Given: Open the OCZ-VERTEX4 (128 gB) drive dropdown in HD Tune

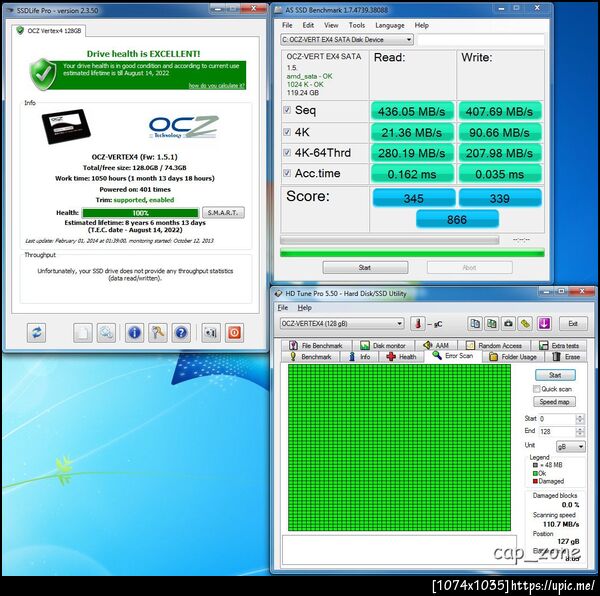Looking at the screenshot, I should [342, 324].
